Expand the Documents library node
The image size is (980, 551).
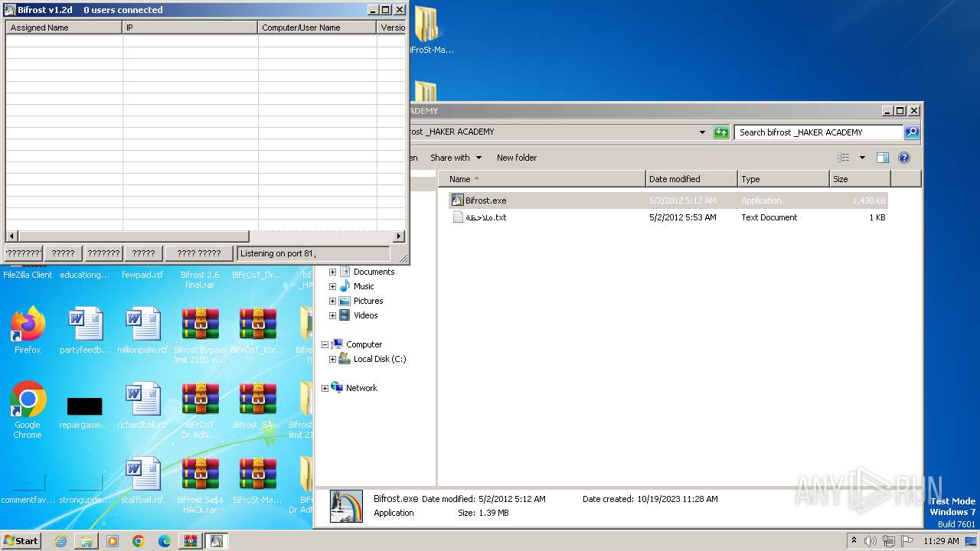click(332, 272)
